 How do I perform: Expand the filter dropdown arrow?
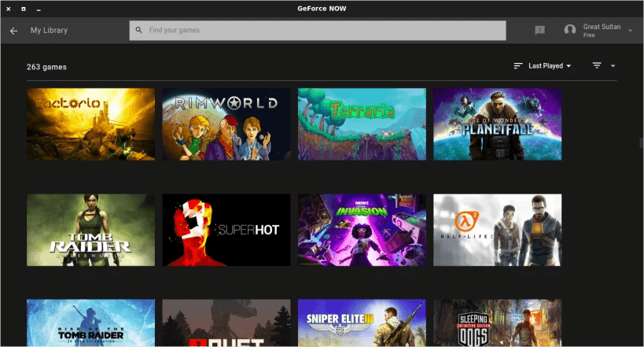613,66
